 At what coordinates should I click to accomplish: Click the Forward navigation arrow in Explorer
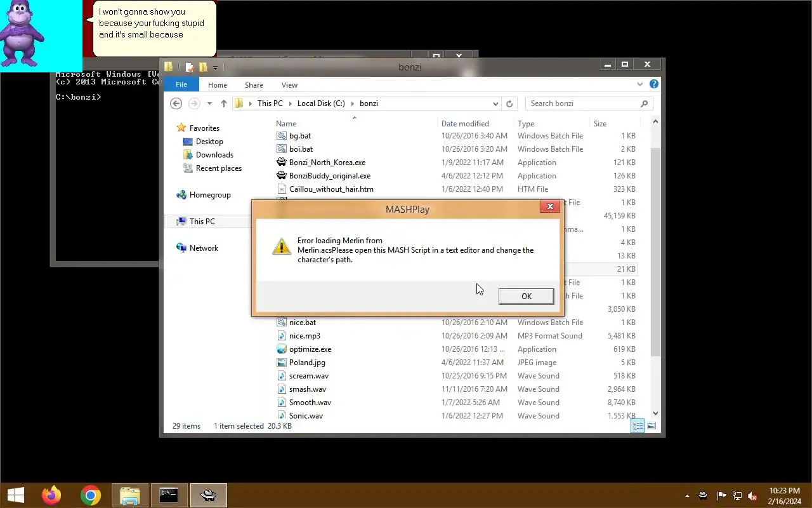(194, 104)
